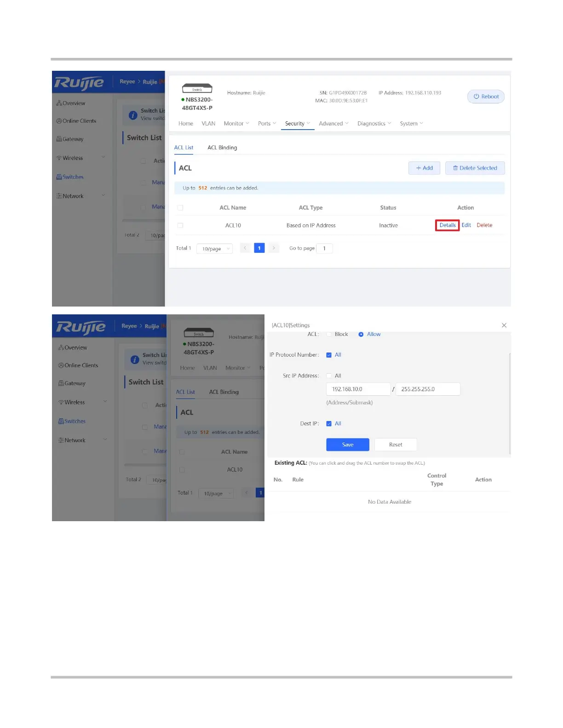This screenshot has width=563, height=728.
Task: Expand the Network menu in the top sidebar
Action: click(x=81, y=196)
